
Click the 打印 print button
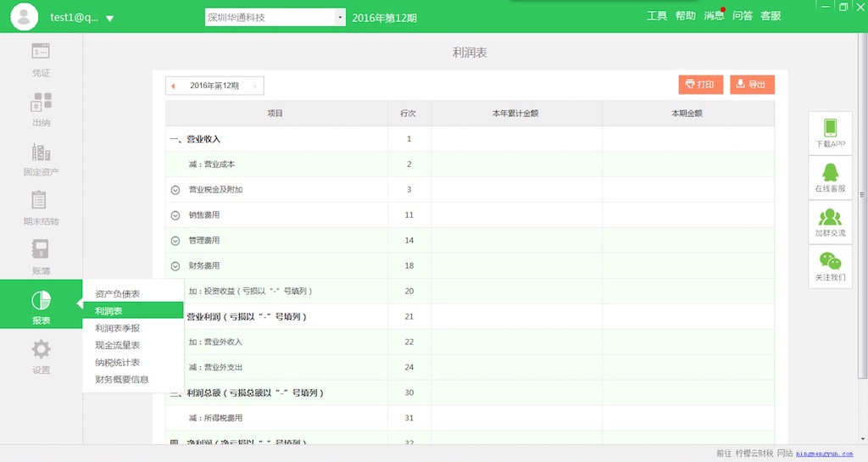point(700,85)
